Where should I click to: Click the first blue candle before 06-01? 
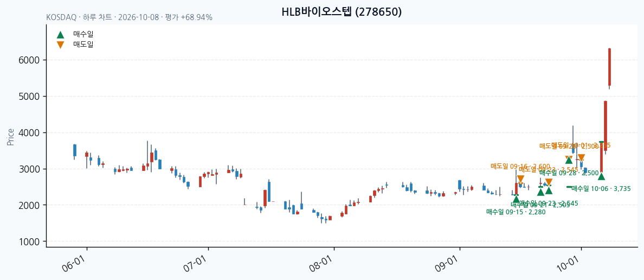click(75, 150)
